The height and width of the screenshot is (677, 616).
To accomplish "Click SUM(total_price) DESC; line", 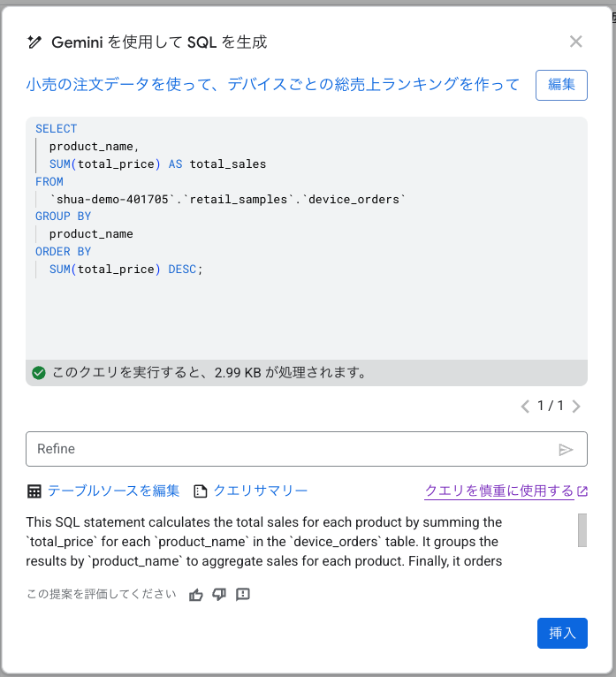I will tap(125, 270).
